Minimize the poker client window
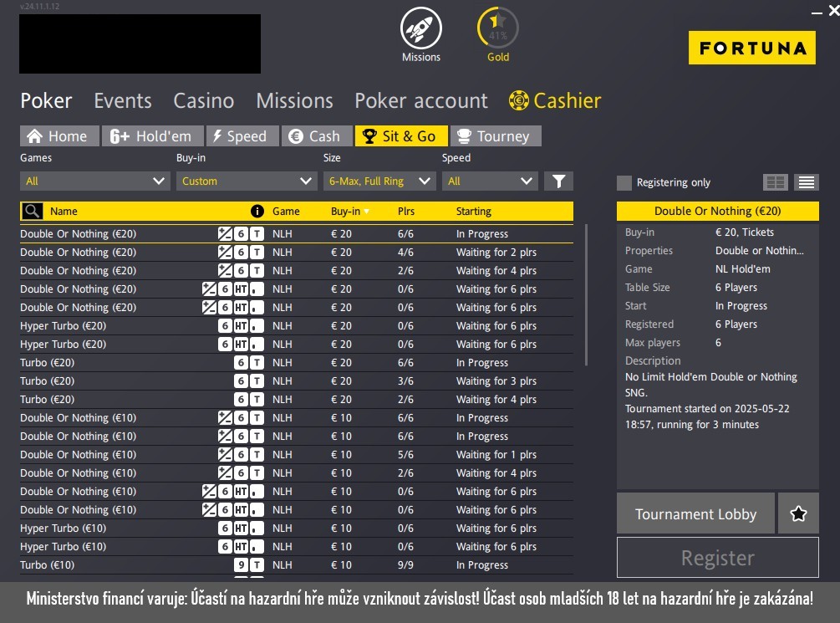This screenshot has height=623, width=840. [x=817, y=12]
